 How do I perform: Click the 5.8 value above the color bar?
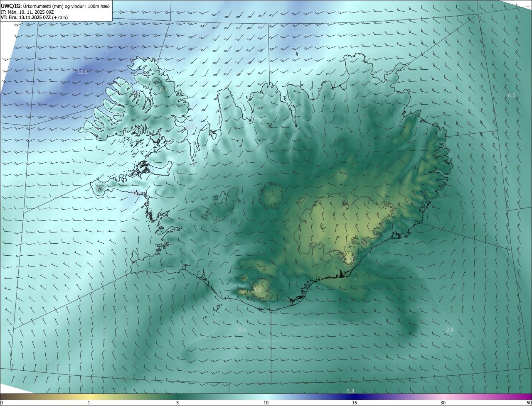[350, 391]
